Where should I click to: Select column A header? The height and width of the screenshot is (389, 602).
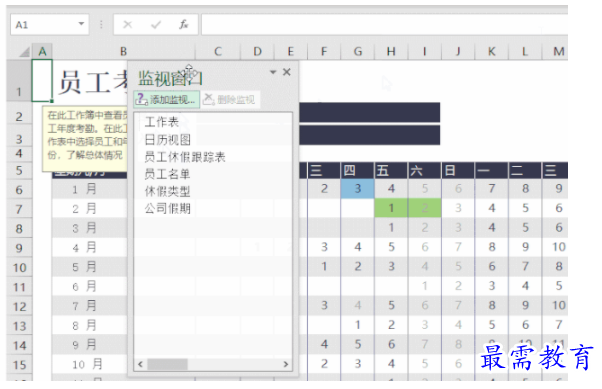click(42, 51)
